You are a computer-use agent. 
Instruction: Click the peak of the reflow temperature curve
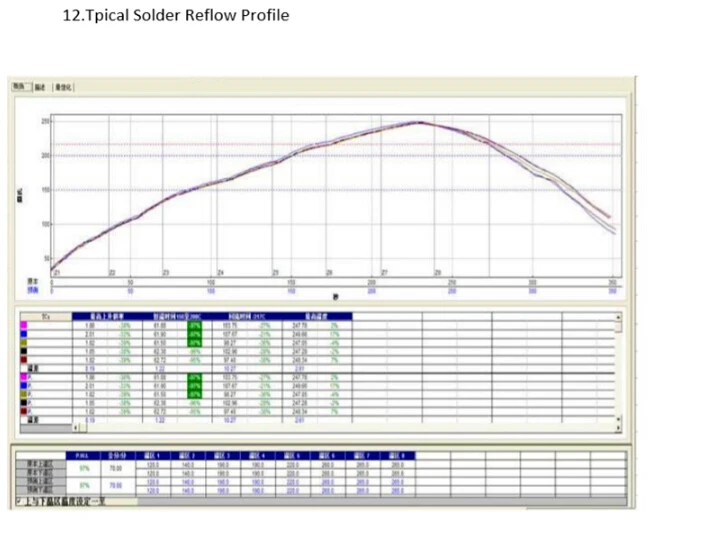(420, 122)
